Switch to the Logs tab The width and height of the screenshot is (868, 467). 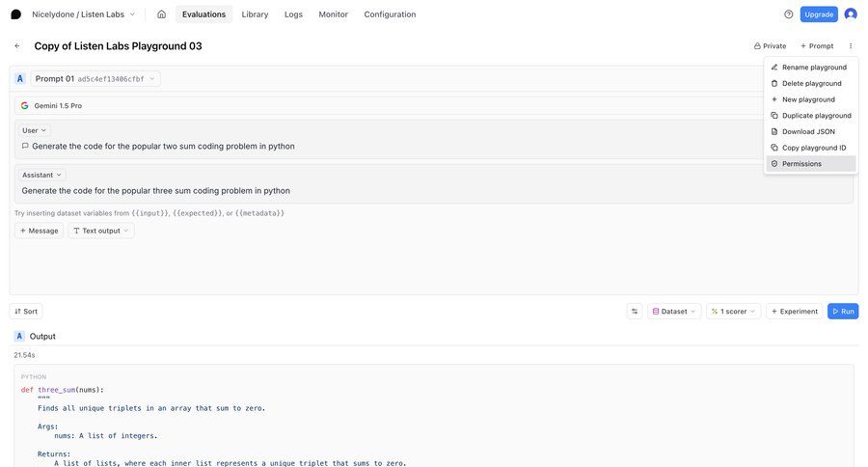[293, 14]
